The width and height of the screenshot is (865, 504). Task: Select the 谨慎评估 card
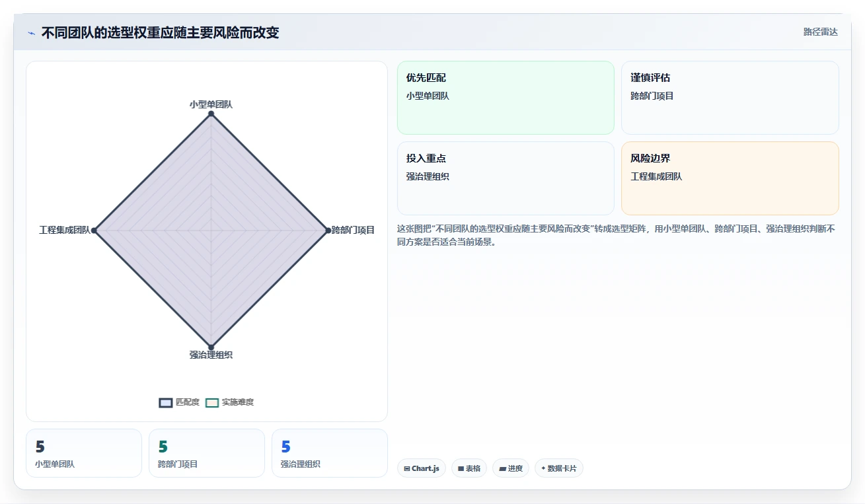730,98
